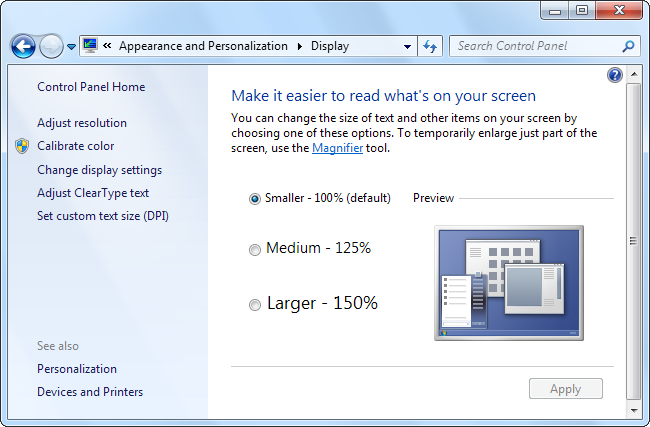
Task: Select the Smaller - 100% radio button
Action: 255,199
